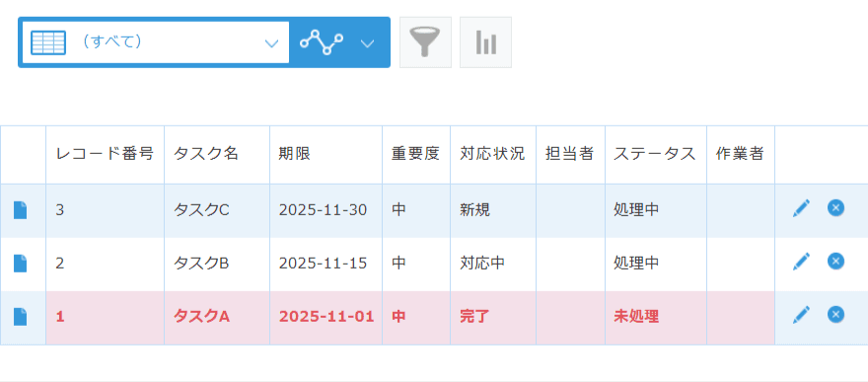Viewport: 868px width, 382px height.
Task: Click the 新規 status cell
Action: [493, 210]
